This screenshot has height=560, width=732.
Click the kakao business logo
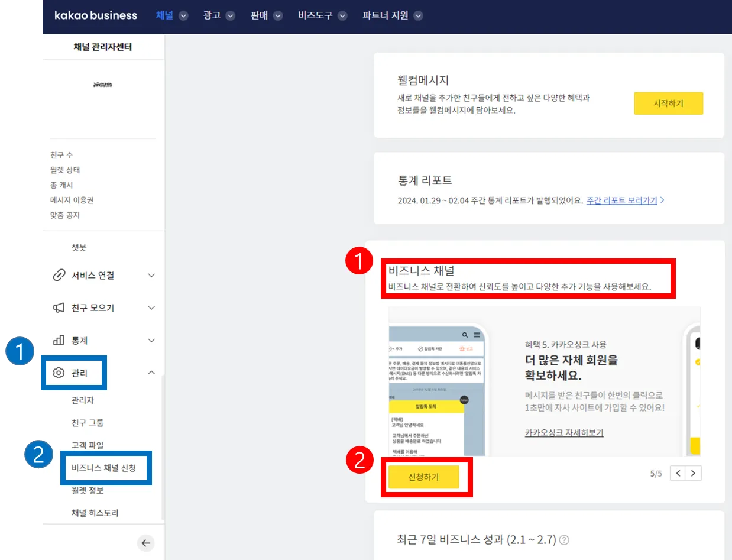tap(96, 16)
